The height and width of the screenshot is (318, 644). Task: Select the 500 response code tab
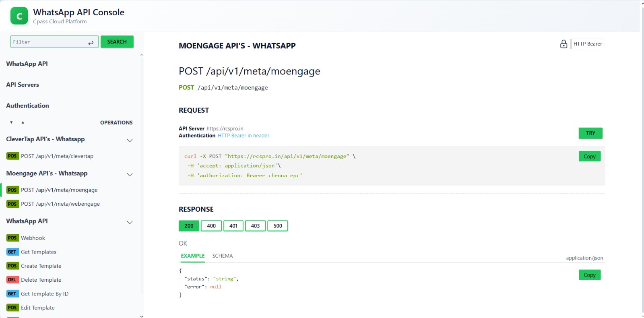click(x=278, y=226)
